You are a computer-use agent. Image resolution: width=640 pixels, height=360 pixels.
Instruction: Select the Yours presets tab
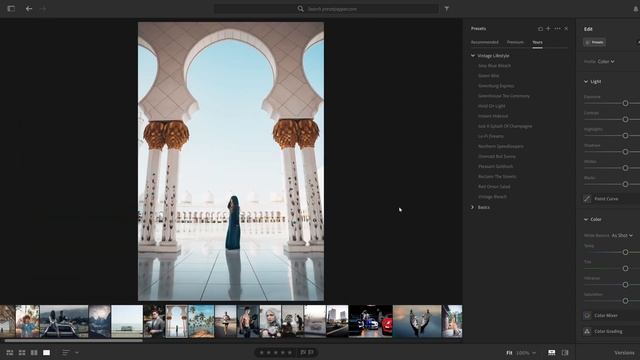(x=537, y=42)
